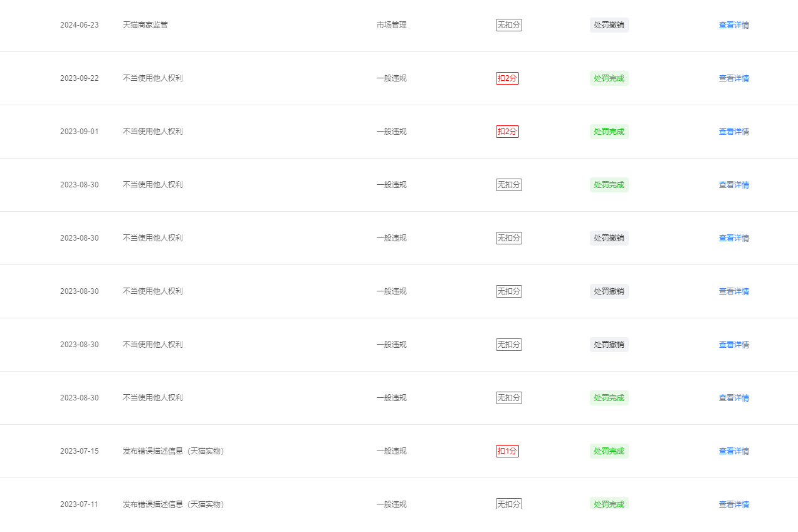Open 查看详情 for the 2024-06-23 record

(x=733, y=25)
